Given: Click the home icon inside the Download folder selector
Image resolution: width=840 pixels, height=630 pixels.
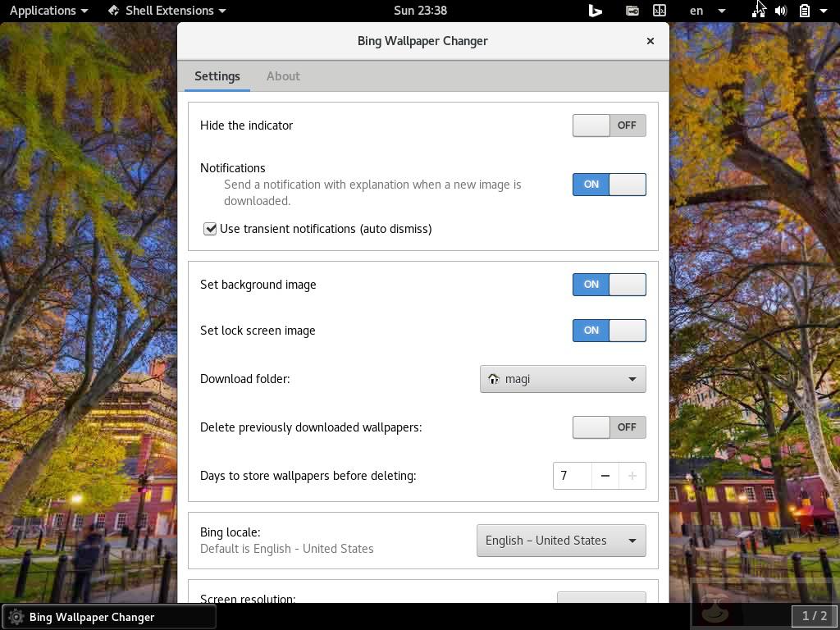Looking at the screenshot, I should tap(494, 379).
